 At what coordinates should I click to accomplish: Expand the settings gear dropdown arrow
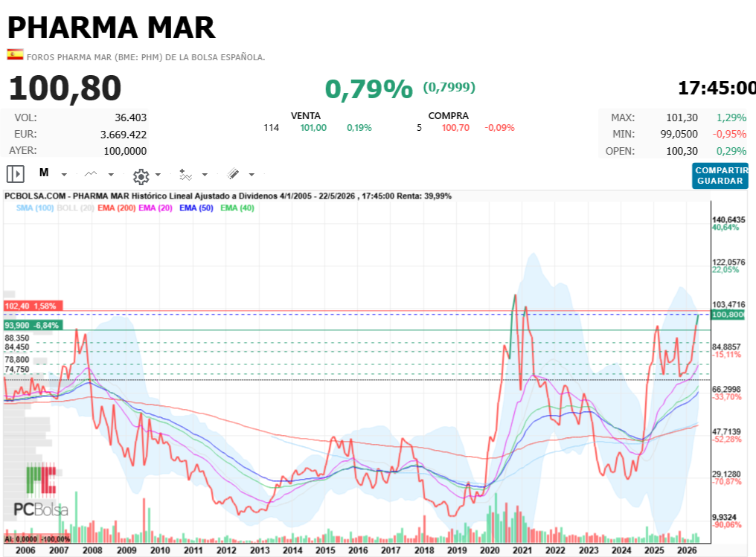158,175
